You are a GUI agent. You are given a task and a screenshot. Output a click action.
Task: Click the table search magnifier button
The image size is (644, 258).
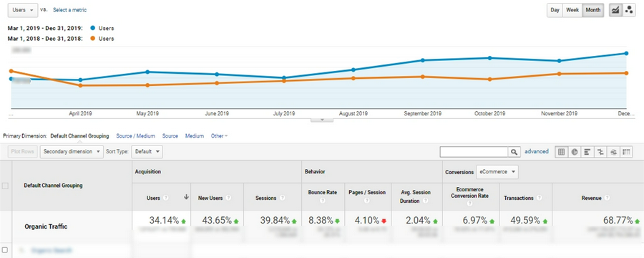(x=514, y=152)
